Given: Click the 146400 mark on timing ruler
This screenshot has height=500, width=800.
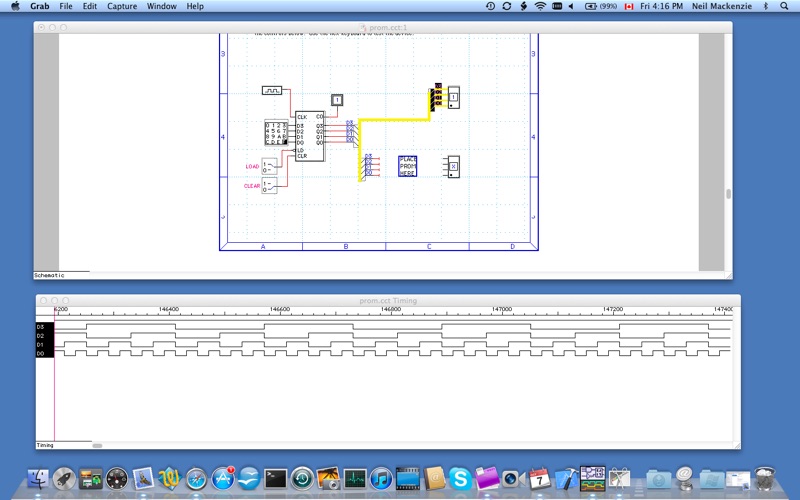Looking at the screenshot, I should tap(169, 309).
